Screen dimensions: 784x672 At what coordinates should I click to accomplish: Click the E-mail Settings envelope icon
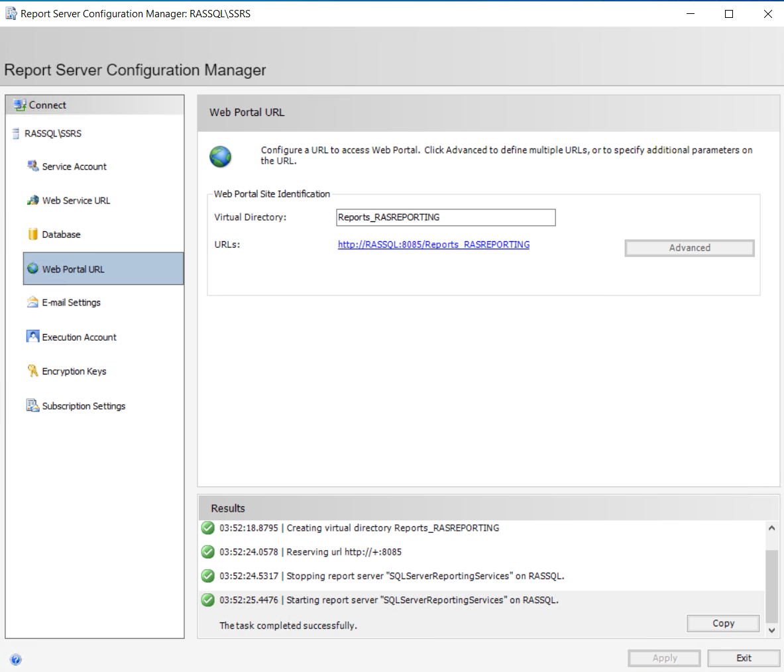tap(32, 302)
